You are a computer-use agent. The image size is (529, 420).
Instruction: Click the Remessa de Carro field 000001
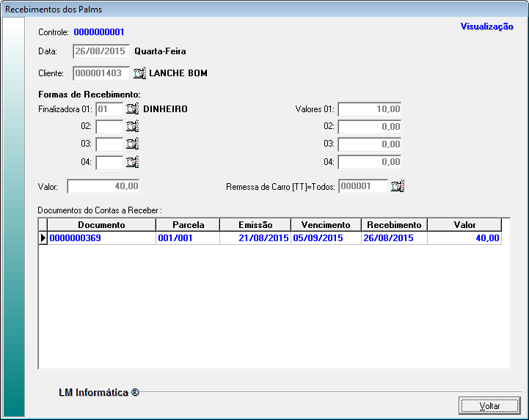[362, 186]
